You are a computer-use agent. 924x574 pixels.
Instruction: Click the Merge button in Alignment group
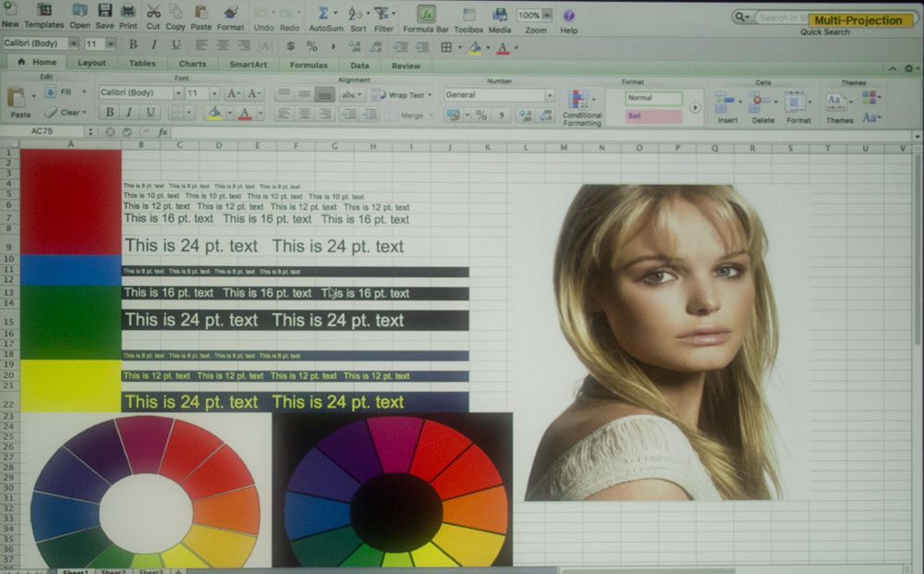coord(407,116)
